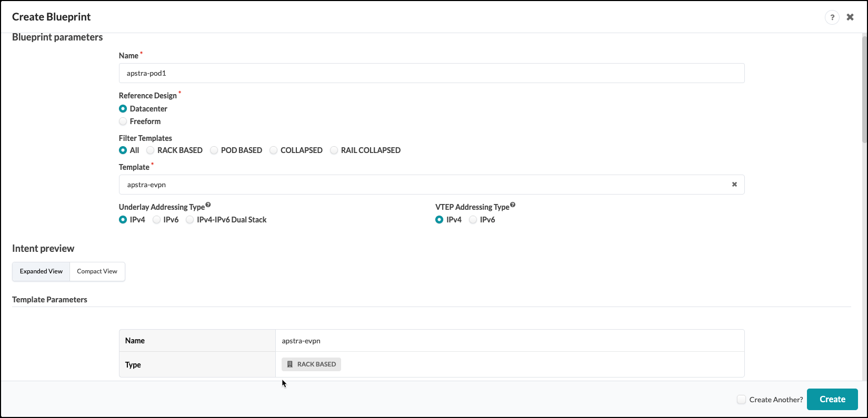The width and height of the screenshot is (868, 418).
Task: Click VTEP Addressing Type help icon
Action: (x=513, y=205)
